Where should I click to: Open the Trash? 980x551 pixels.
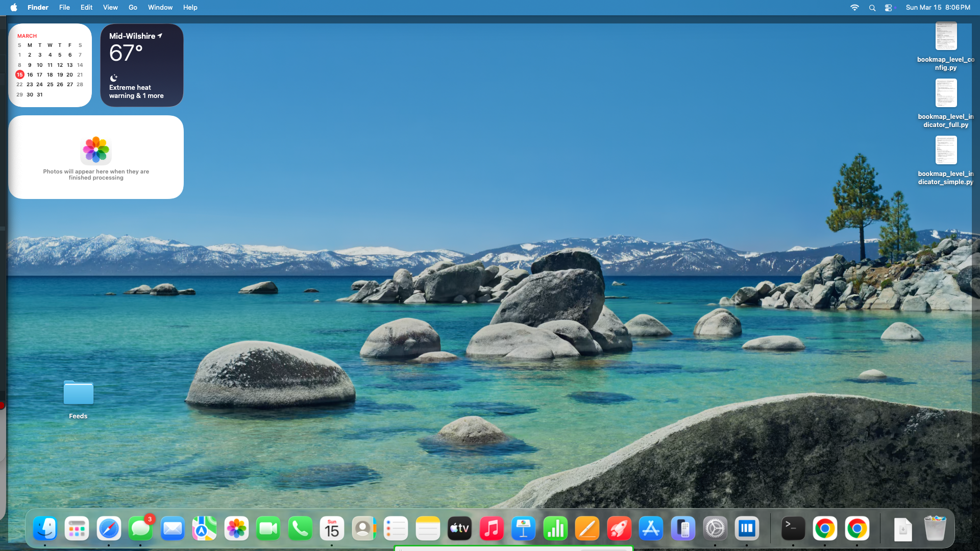[935, 529]
